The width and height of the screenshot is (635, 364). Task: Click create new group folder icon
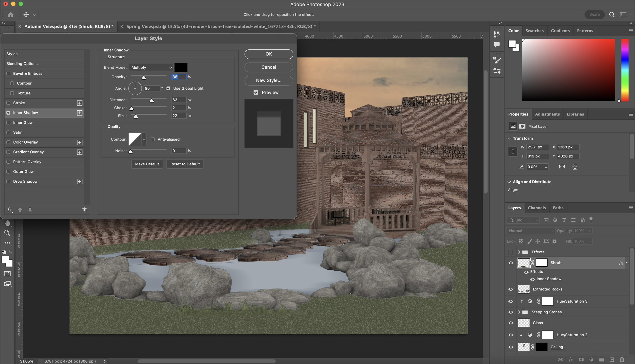(x=601, y=359)
